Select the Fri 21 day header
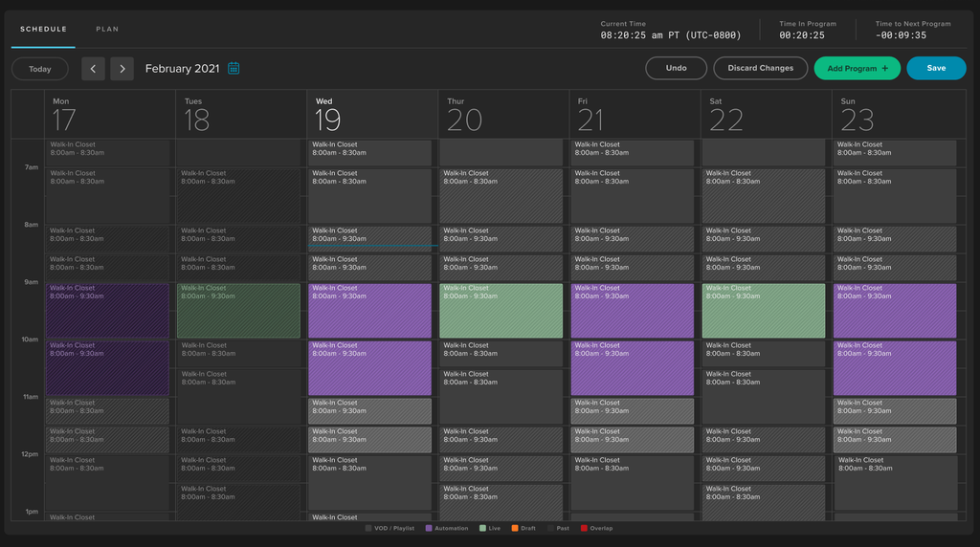The image size is (980, 547). (635, 114)
